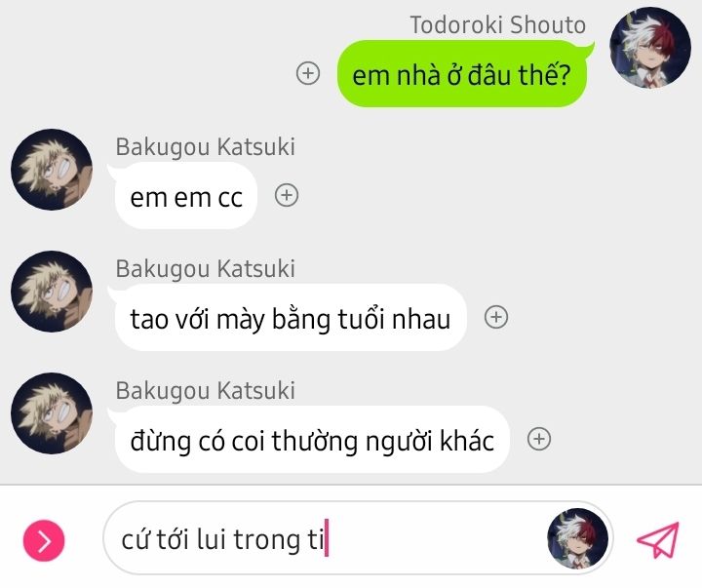Open Bakugou avatar next to 'em em cc'
The width and height of the screenshot is (702, 588).
pos(52,170)
